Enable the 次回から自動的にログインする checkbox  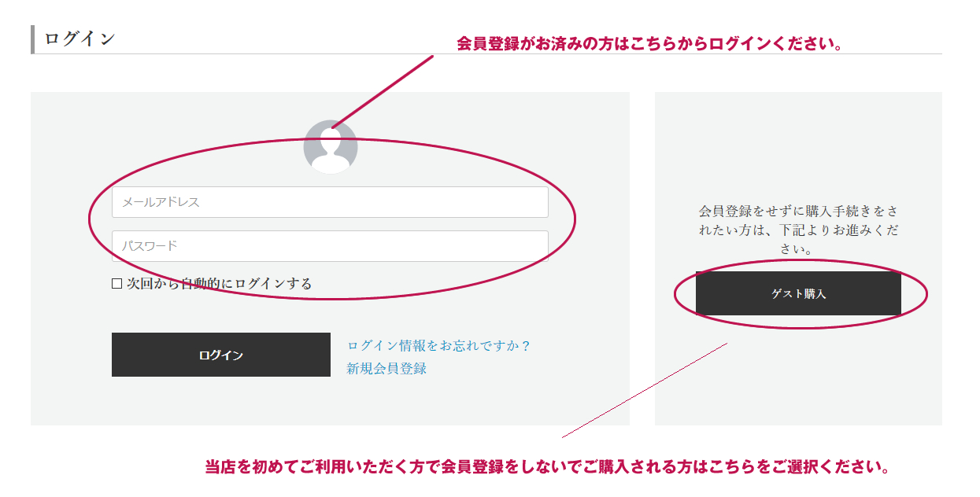[116, 284]
